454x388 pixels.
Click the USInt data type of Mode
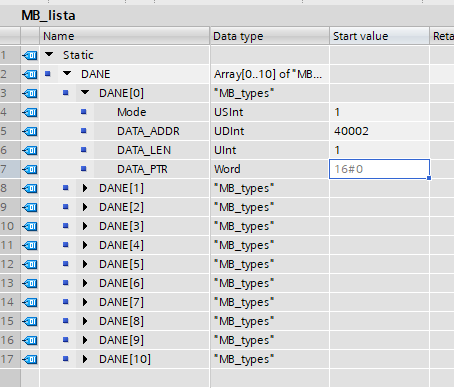pos(270,112)
